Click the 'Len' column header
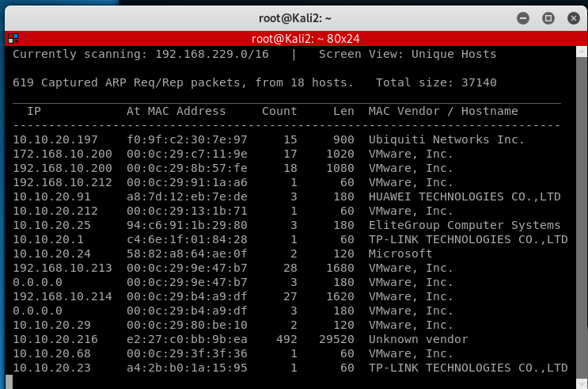The image size is (588, 389). point(343,111)
